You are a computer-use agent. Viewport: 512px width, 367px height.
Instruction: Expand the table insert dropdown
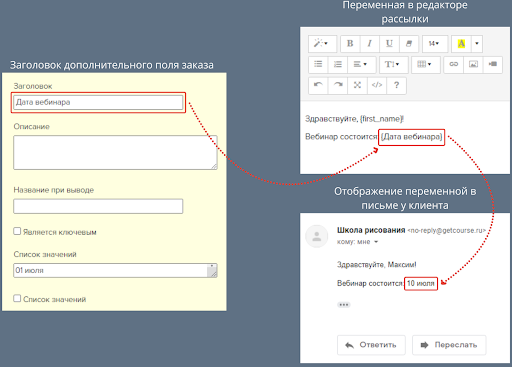(x=425, y=64)
